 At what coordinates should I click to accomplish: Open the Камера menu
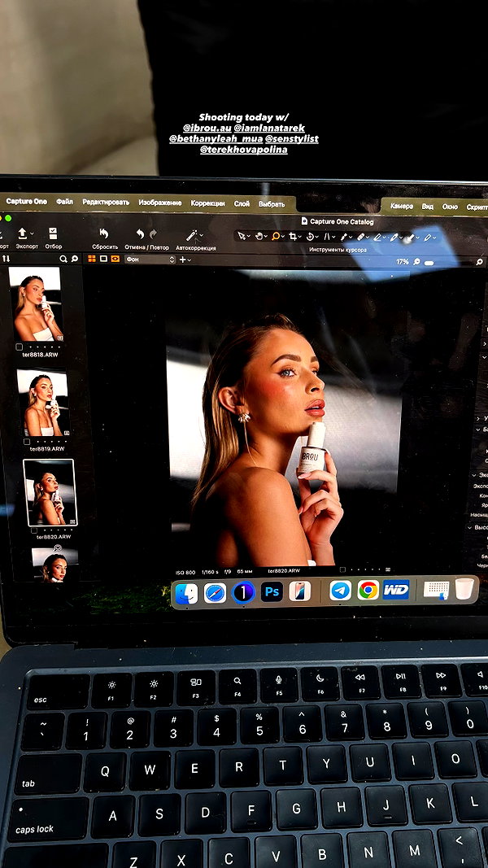(x=402, y=206)
